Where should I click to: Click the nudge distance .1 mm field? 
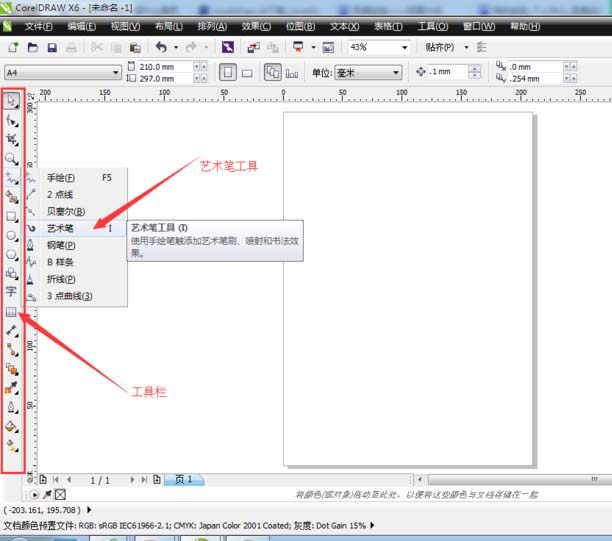(x=448, y=72)
